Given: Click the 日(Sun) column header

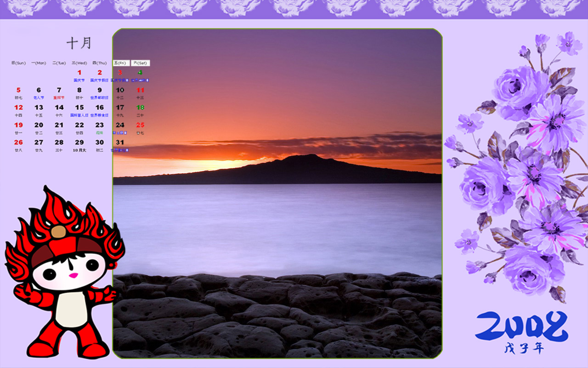Looking at the screenshot, I should click(18, 63).
